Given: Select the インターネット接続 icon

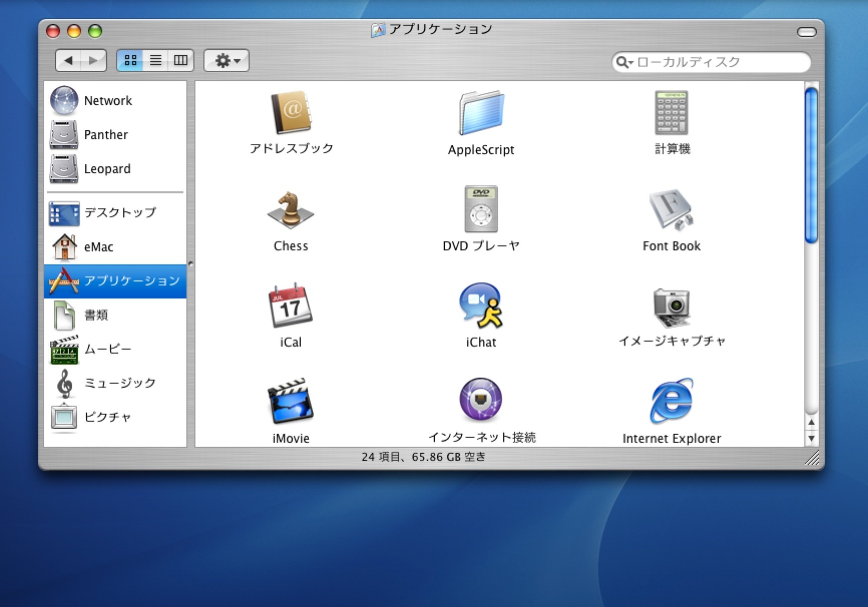Looking at the screenshot, I should (x=481, y=399).
